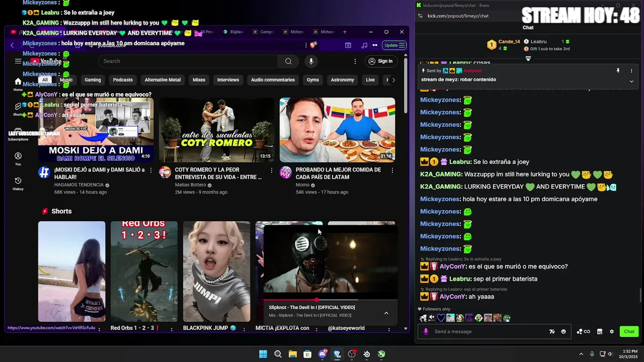Click the Slipknot miniplayer video

point(331,261)
